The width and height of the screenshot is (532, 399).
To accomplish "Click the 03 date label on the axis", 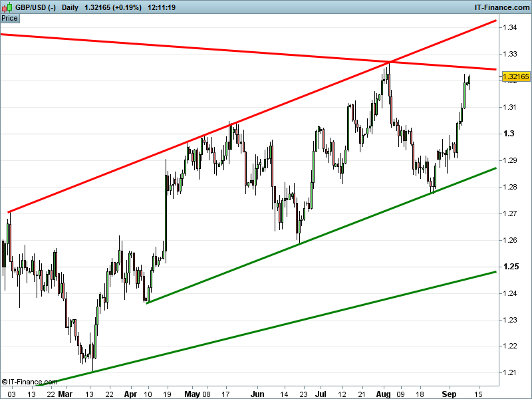I will point(11,394).
